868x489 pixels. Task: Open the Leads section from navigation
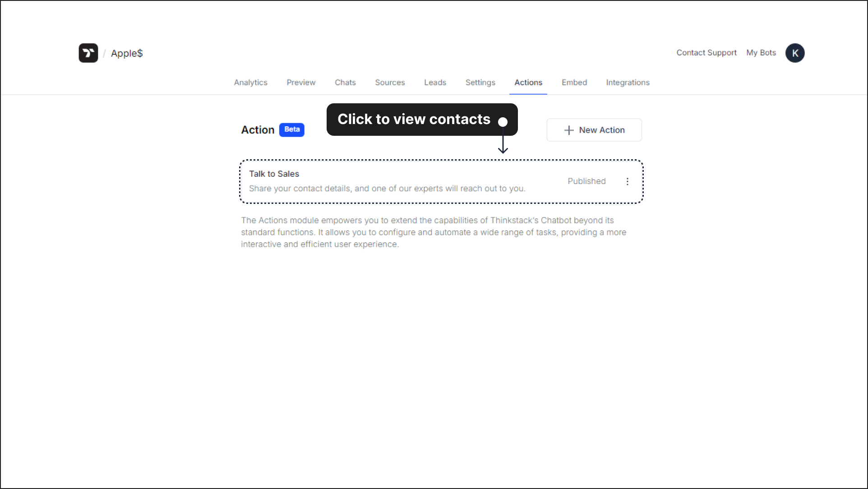coord(435,82)
